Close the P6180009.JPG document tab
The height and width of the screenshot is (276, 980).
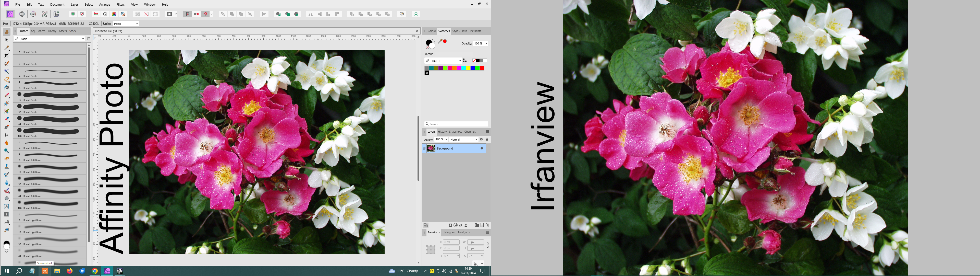pyautogui.click(x=417, y=31)
